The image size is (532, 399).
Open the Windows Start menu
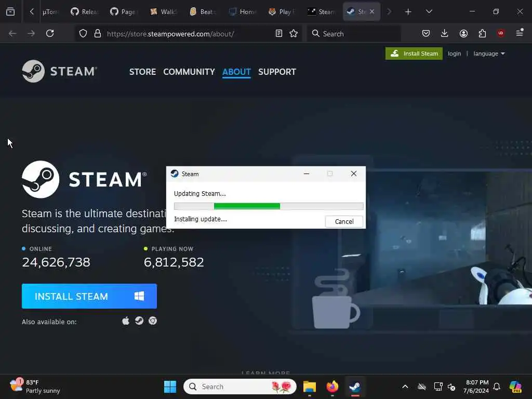tap(170, 387)
